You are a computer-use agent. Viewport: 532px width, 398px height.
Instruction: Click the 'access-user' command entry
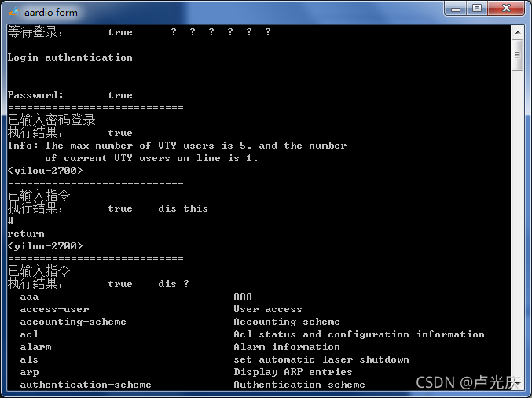[55, 309]
